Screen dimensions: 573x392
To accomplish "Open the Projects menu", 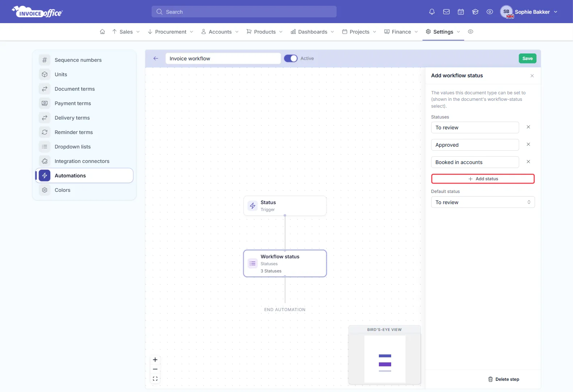I will coord(359,32).
